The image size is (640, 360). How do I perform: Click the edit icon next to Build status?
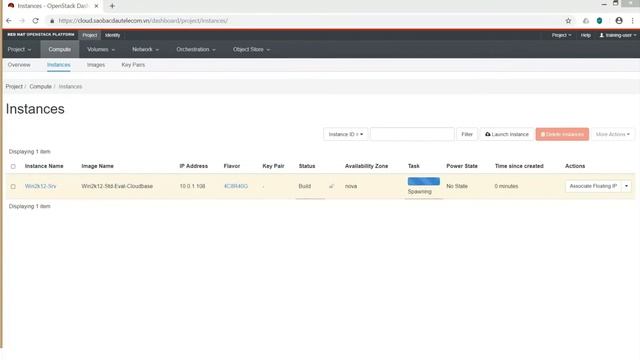(331, 186)
